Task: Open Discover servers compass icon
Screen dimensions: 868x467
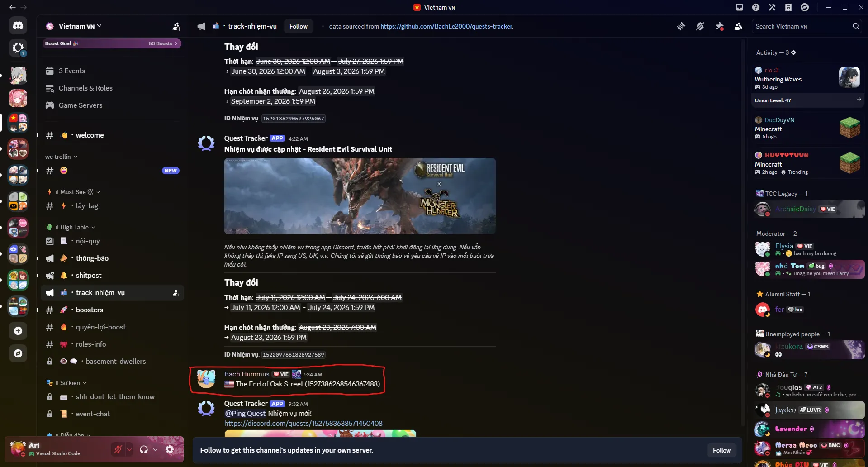Action: tap(18, 353)
